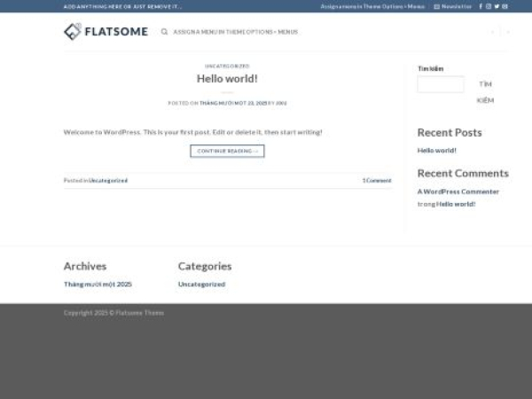Screen dimensions: 532x399
Task: Open the Facebook social icon
Action: click(x=481, y=6)
